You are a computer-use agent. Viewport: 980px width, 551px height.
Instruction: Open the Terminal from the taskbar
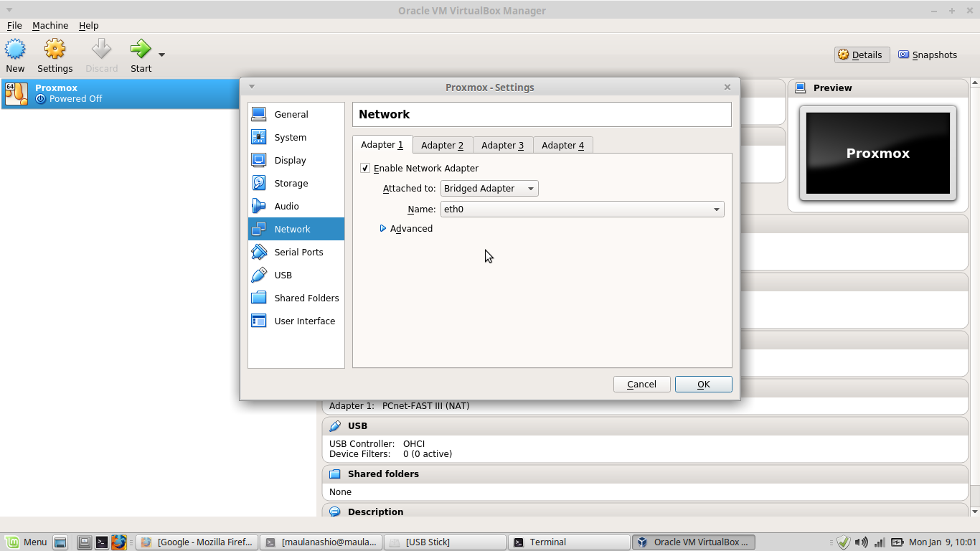[x=568, y=542]
